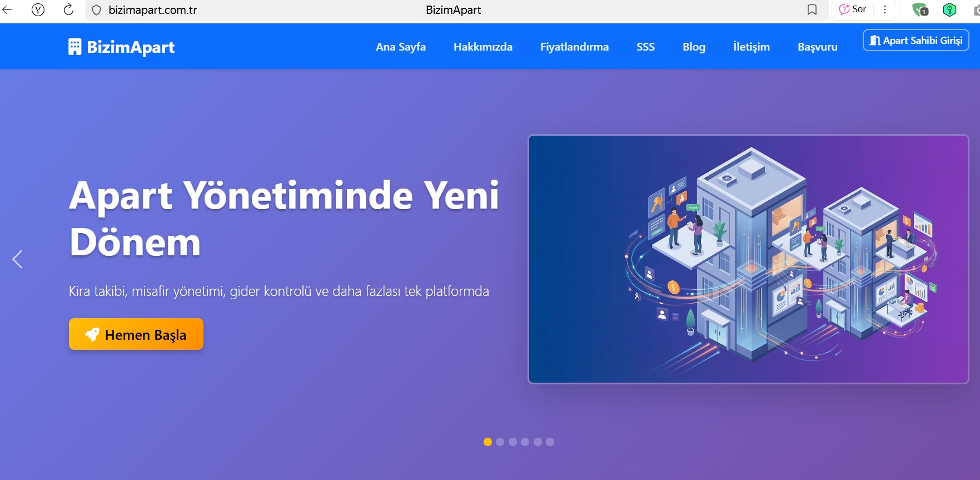This screenshot has height=480, width=980.
Task: Click the browser back arrow
Action: coord(7,9)
